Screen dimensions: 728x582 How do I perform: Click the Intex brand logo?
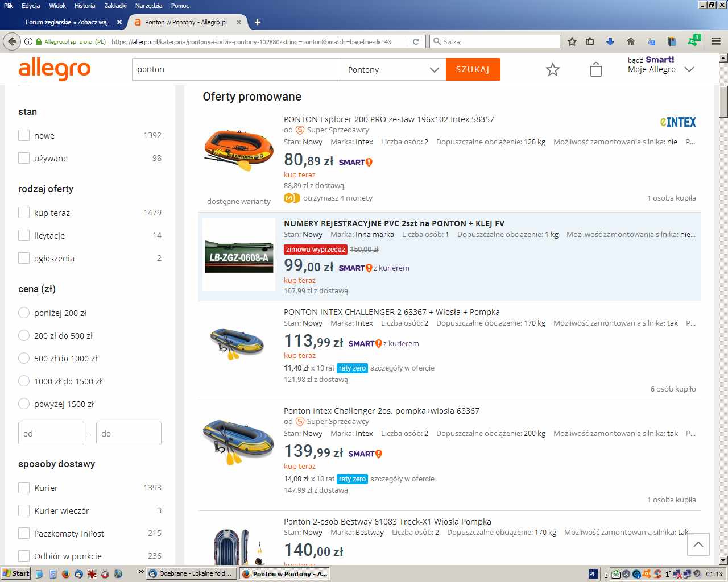[x=678, y=122]
